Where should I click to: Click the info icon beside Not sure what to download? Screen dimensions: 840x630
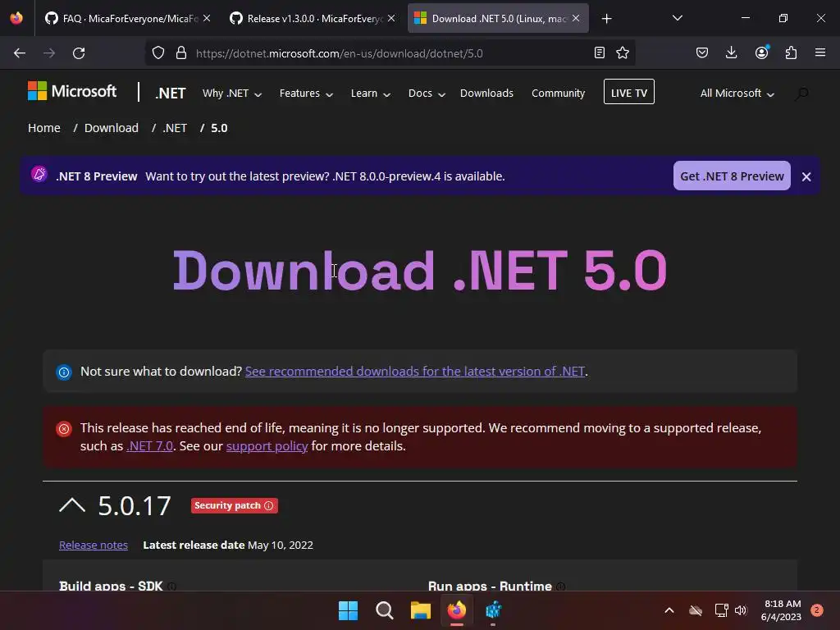coord(64,372)
